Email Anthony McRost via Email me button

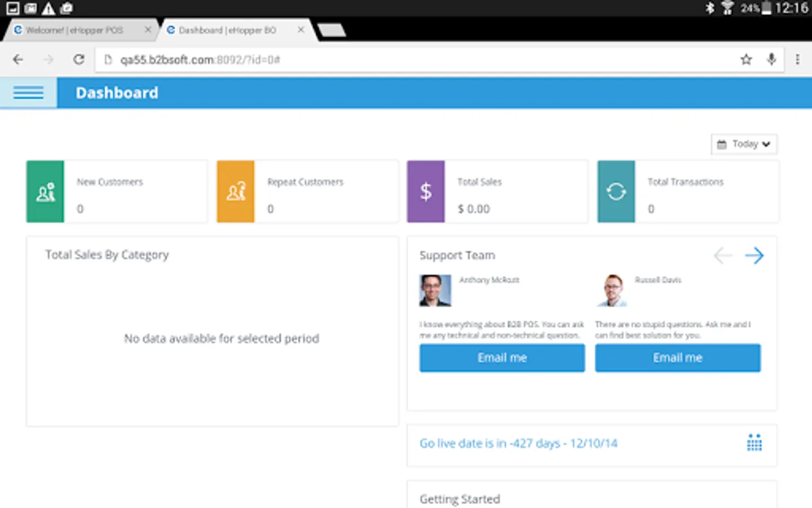coord(501,358)
